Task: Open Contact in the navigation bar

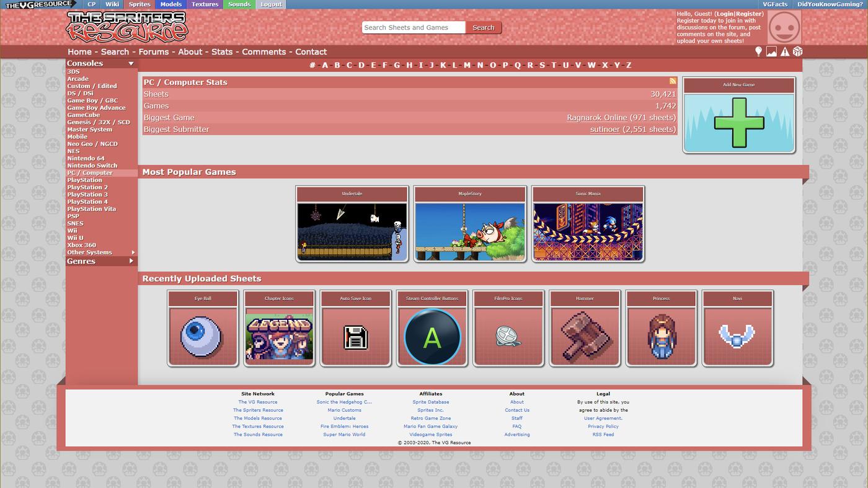Action: click(x=311, y=52)
